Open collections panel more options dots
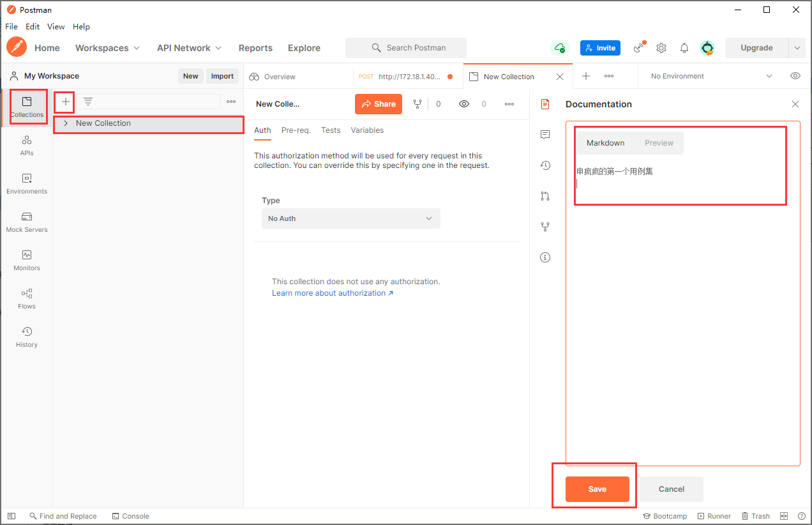Screen dimensions: 812x525 pyautogui.click(x=231, y=102)
